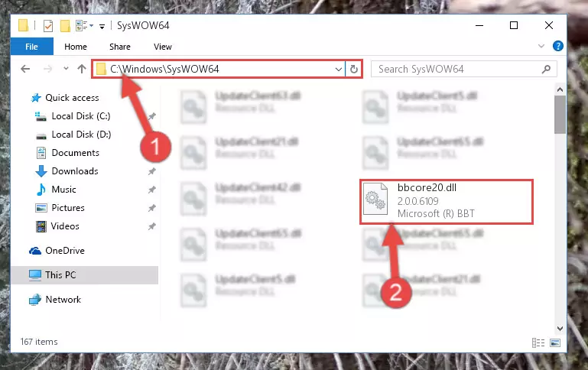Click the search magnifier icon
The width and height of the screenshot is (588, 370).
pyautogui.click(x=547, y=69)
